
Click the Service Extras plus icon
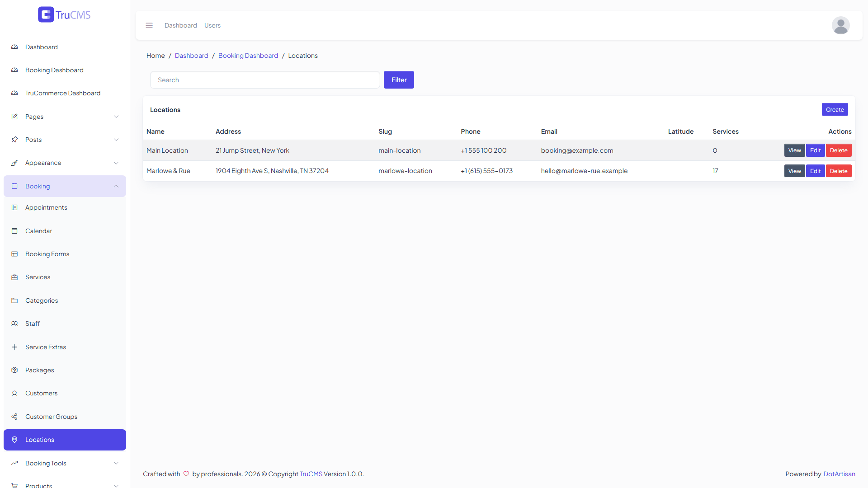(x=14, y=347)
